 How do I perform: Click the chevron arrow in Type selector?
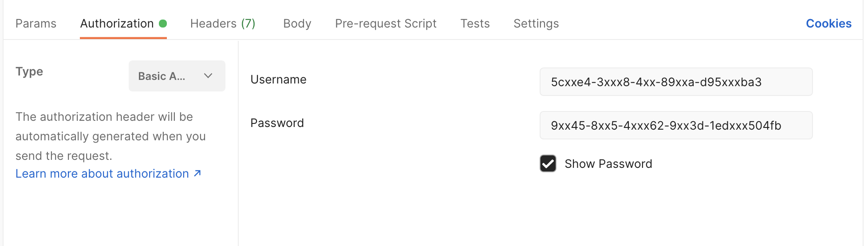[x=208, y=76]
